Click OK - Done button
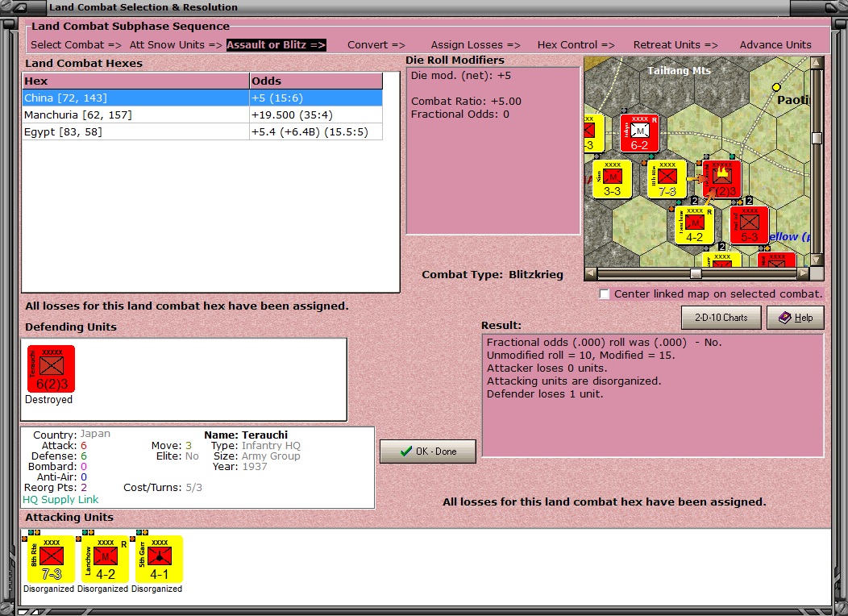The image size is (848, 616). tap(428, 451)
